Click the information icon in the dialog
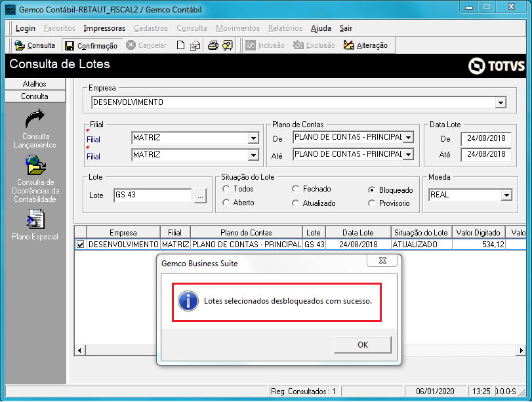This screenshot has width=532, height=402. (188, 301)
